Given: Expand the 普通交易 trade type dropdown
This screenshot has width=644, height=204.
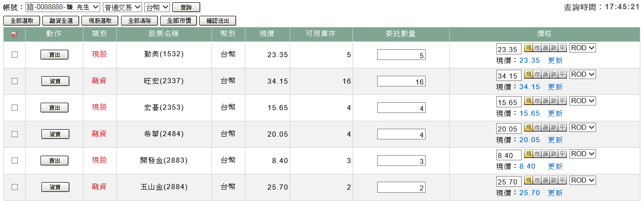Looking at the screenshot, I should 122,7.
